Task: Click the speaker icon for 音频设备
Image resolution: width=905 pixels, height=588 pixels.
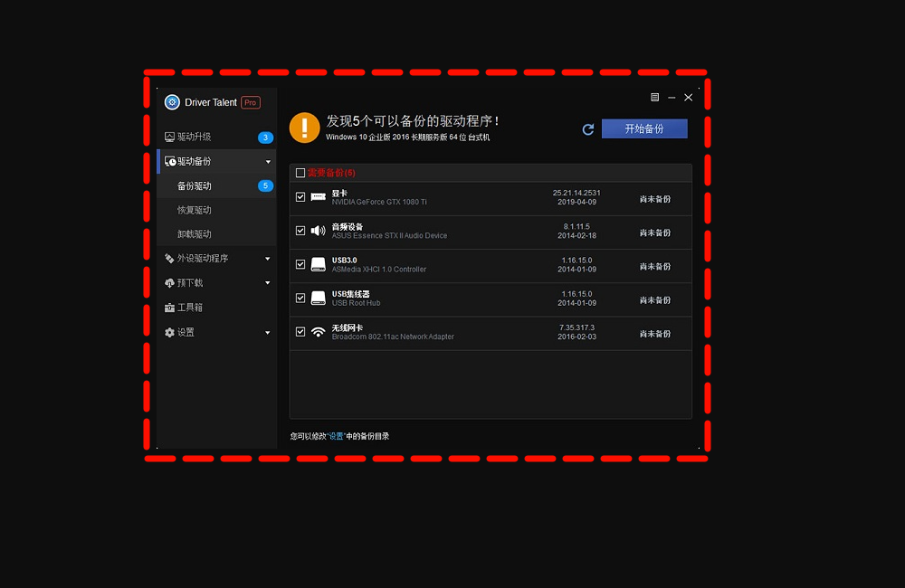Action: point(318,231)
